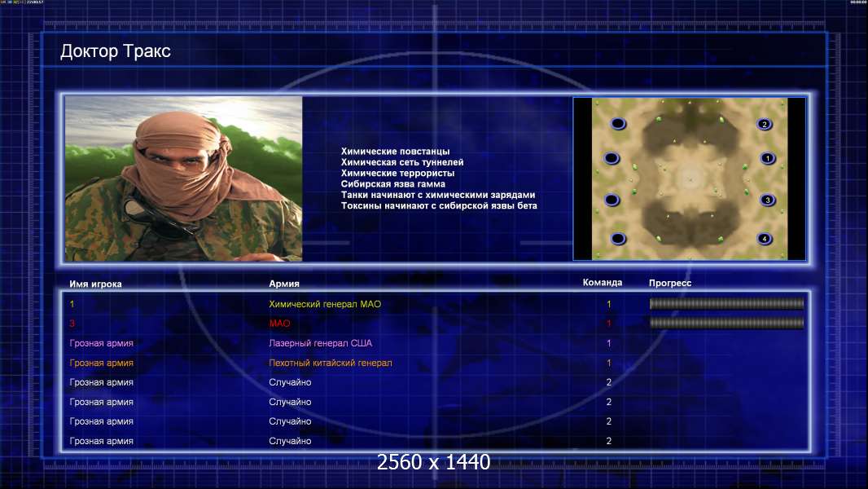Click Танки начинают с химическими зарядами
Image resolution: width=868 pixels, height=489 pixels.
point(438,195)
